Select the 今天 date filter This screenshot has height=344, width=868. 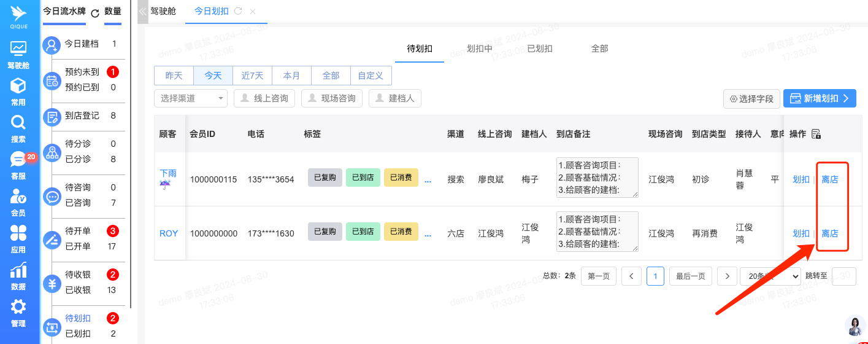click(213, 76)
